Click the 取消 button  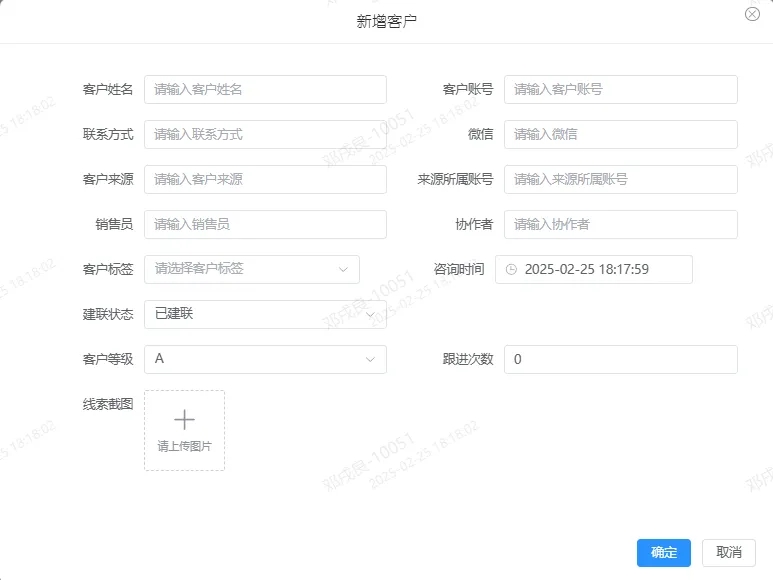(729, 552)
